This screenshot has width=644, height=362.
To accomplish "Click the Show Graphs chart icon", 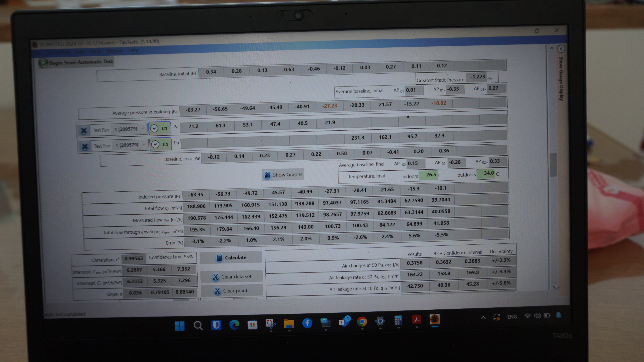I will point(267,175).
